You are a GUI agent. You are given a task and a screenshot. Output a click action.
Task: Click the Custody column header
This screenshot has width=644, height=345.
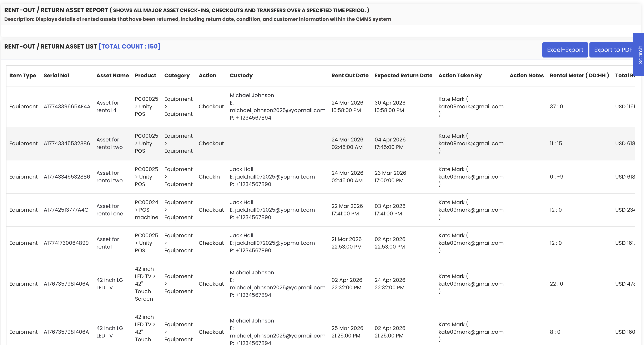[x=241, y=75]
